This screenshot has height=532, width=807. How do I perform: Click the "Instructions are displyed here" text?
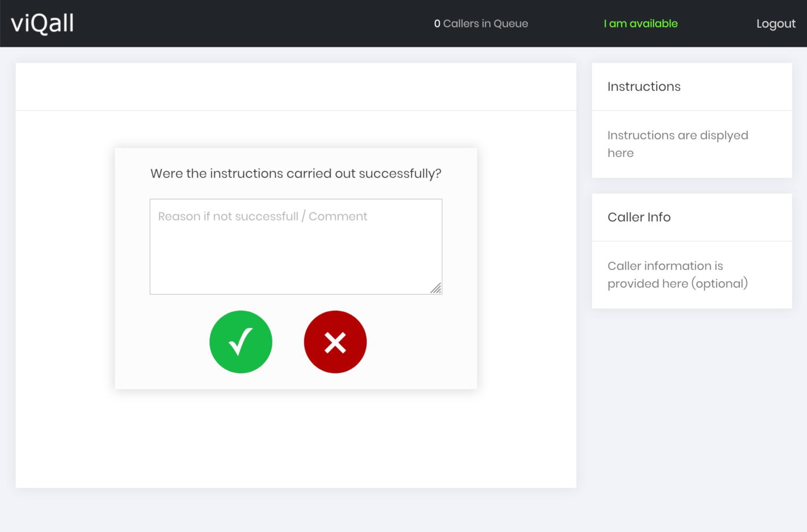click(677, 144)
